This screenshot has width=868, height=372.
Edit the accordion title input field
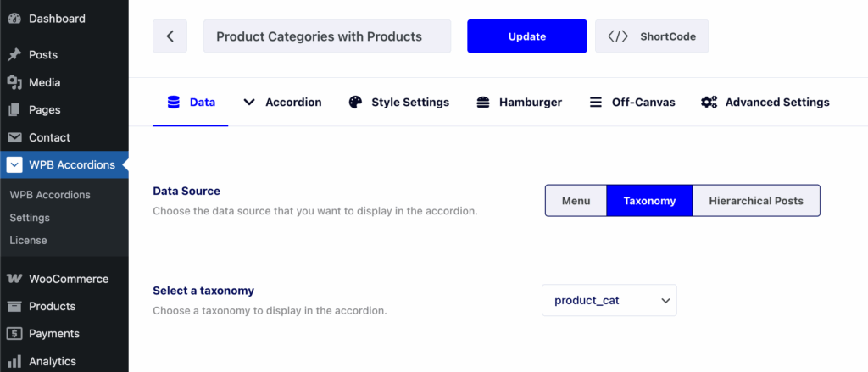click(x=327, y=36)
